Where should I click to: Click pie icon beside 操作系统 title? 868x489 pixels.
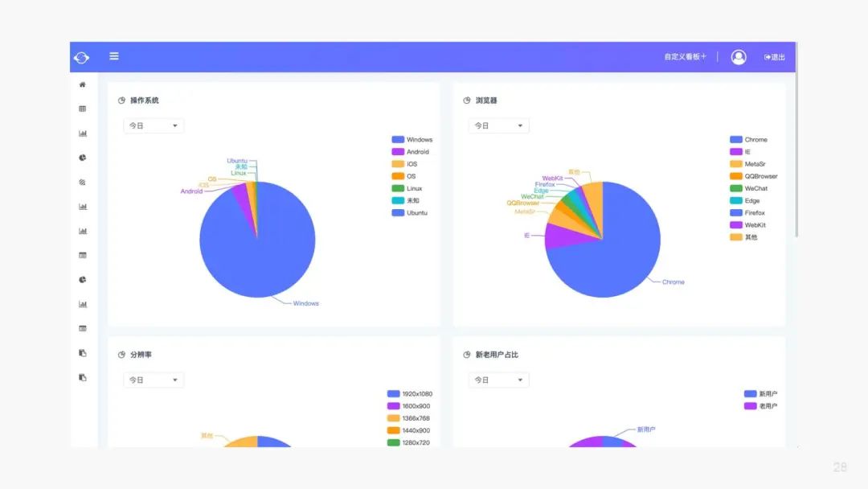[x=122, y=101]
